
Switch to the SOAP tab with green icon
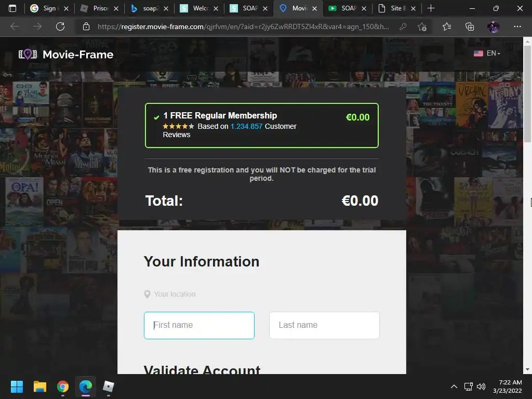[348, 8]
